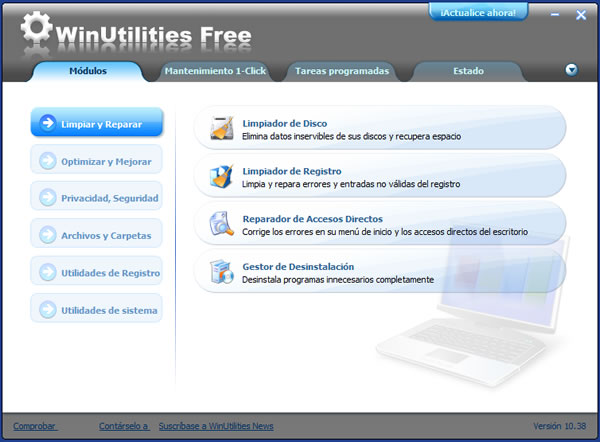Launch Limpiador de Disco title text
The image size is (600, 442).
coord(285,124)
